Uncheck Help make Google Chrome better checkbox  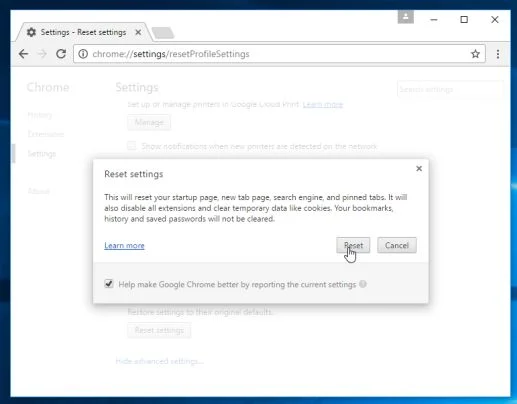109,284
